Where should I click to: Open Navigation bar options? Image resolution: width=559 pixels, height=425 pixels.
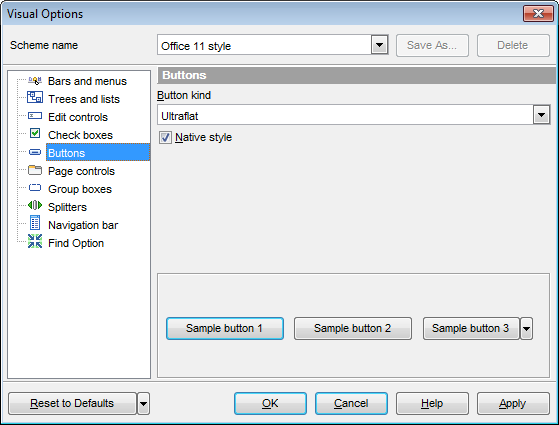click(83, 225)
